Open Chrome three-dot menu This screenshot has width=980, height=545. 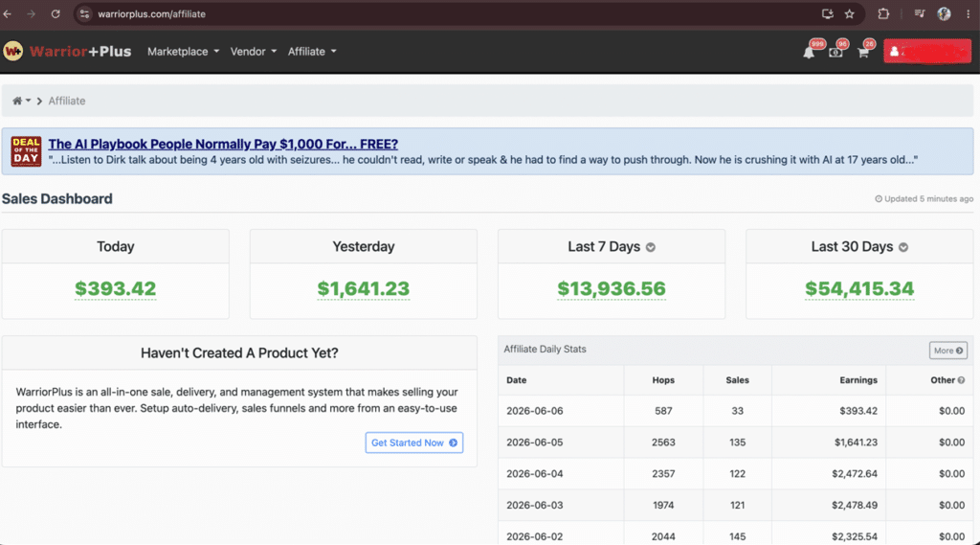[x=969, y=13]
